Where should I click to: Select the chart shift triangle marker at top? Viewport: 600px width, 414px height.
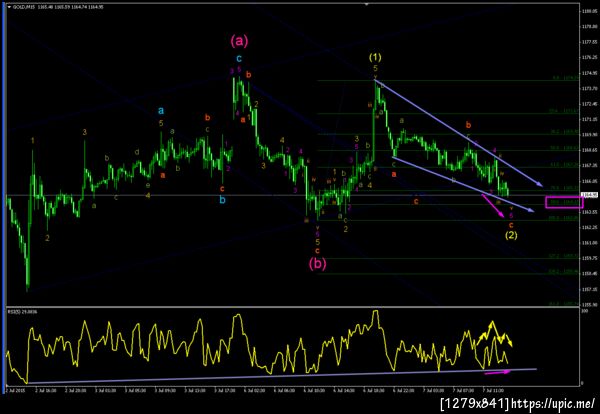tap(367, 5)
